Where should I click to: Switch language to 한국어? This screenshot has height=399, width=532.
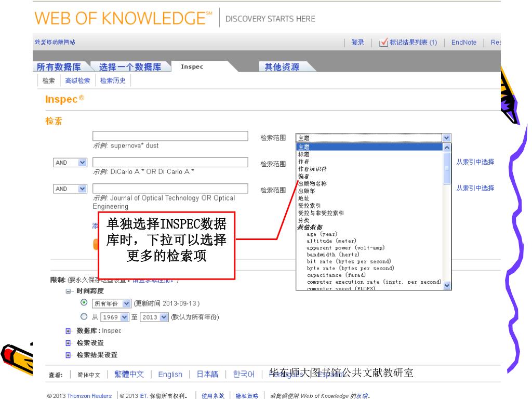pyautogui.click(x=244, y=374)
